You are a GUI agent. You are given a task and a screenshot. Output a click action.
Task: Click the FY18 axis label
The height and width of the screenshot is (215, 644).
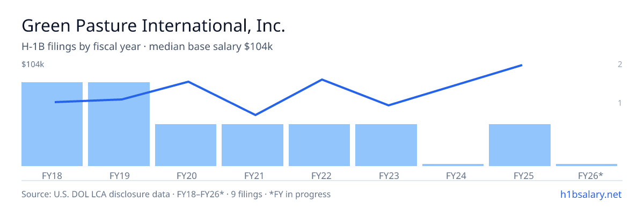coord(52,175)
